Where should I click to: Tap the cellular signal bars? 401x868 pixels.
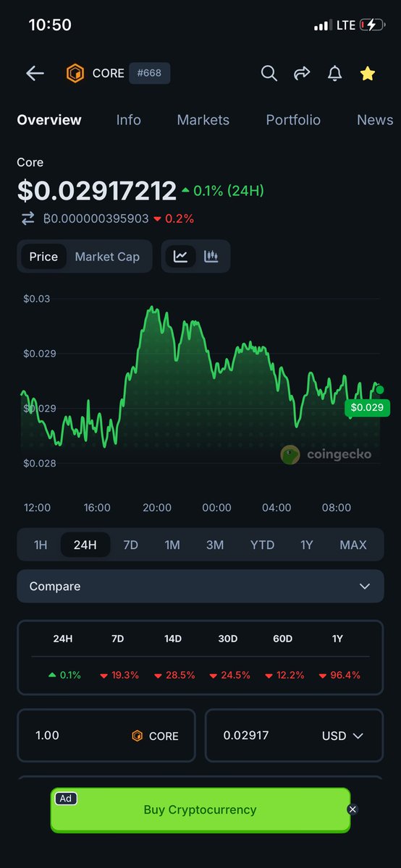[322, 26]
